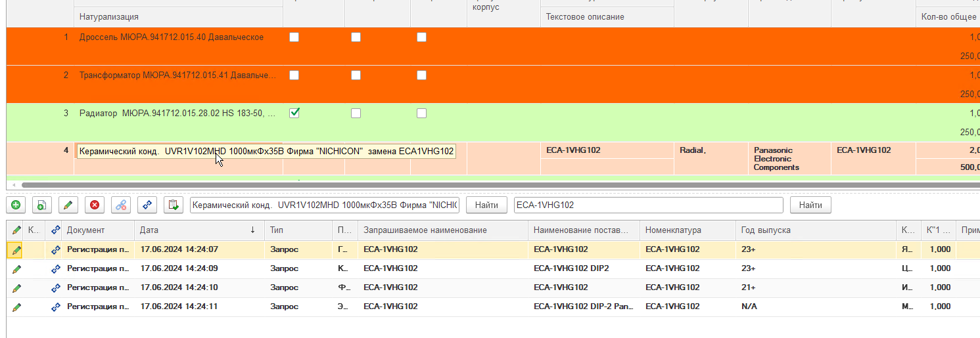
Task: Click link icon in the 14:24:11 row
Action: (56, 306)
